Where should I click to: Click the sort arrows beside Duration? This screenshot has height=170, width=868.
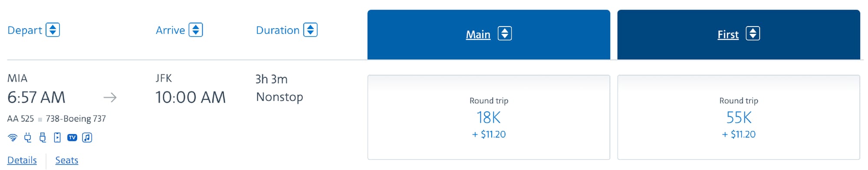point(310,30)
